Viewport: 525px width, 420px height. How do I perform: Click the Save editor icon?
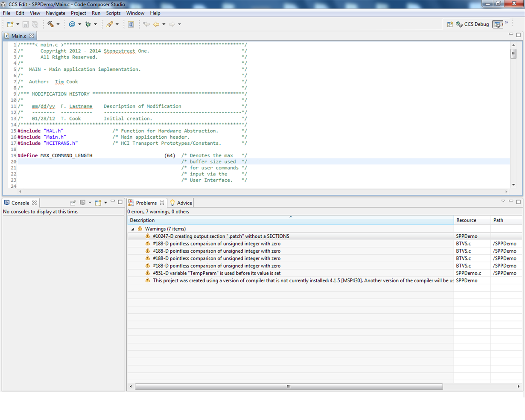coord(26,24)
